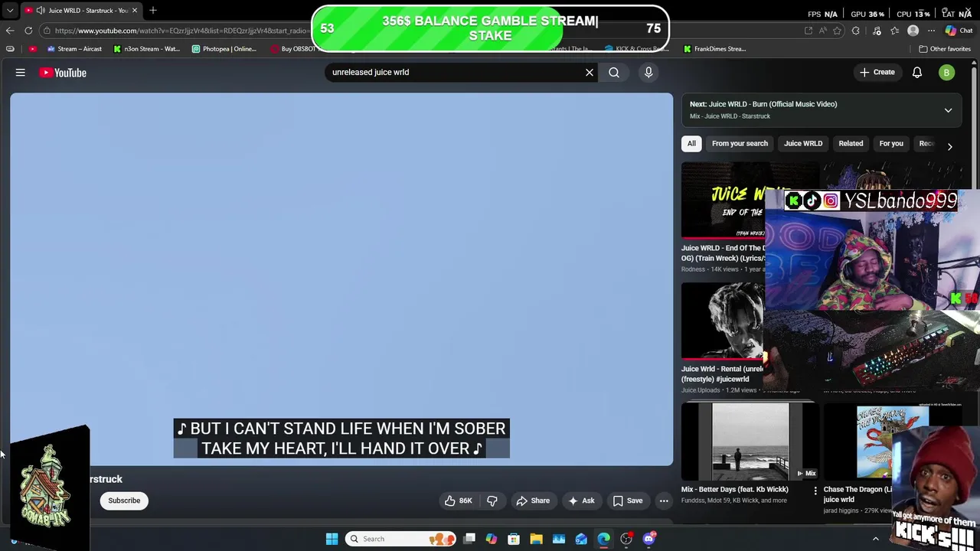This screenshot has width=980, height=551.
Task: Add page to favorites star icon
Action: (838, 31)
